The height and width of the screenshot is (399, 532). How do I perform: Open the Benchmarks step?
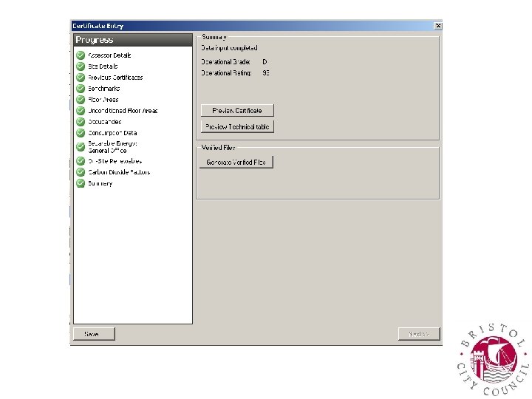(x=104, y=89)
